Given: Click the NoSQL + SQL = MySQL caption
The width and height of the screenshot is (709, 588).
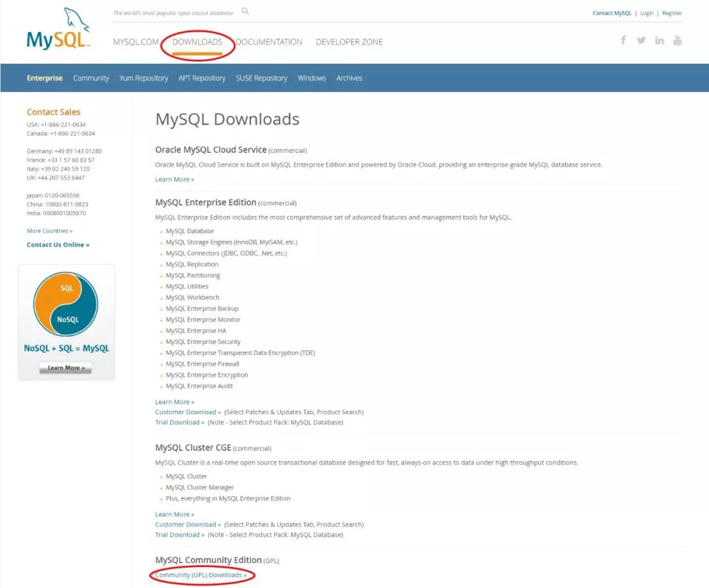Looking at the screenshot, I should 66,348.
